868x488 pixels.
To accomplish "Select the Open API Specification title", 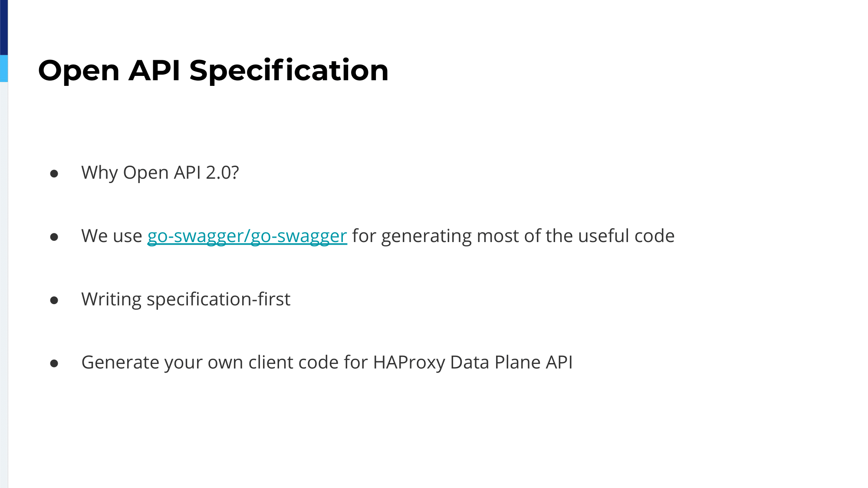I will [x=213, y=71].
